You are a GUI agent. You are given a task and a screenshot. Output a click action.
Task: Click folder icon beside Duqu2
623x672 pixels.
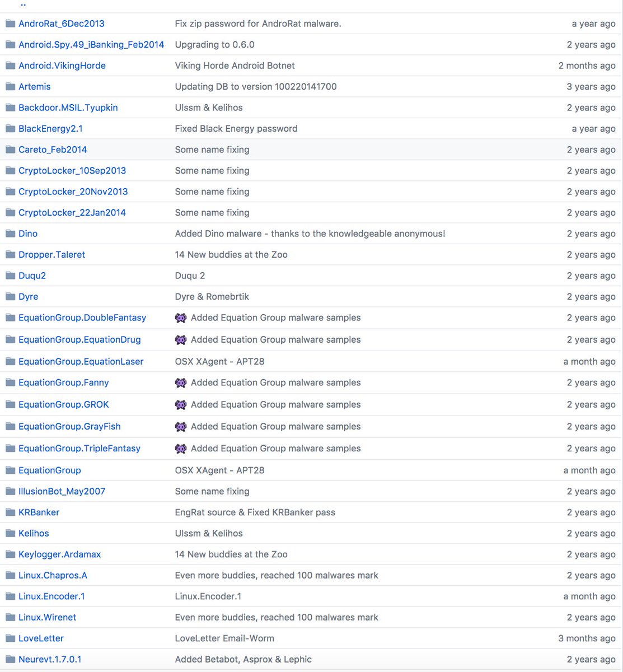click(x=10, y=276)
